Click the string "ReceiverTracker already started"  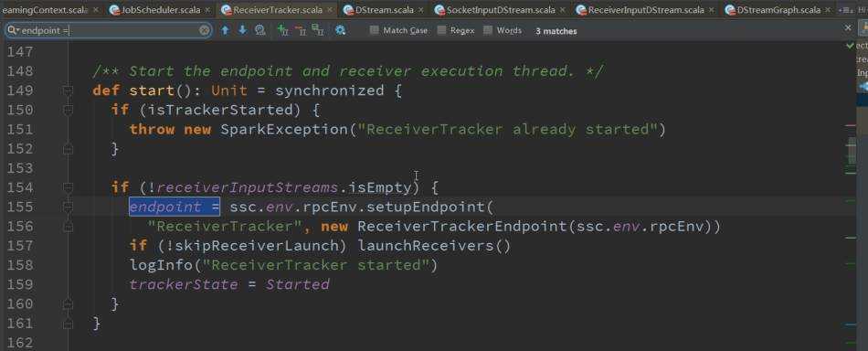point(508,129)
